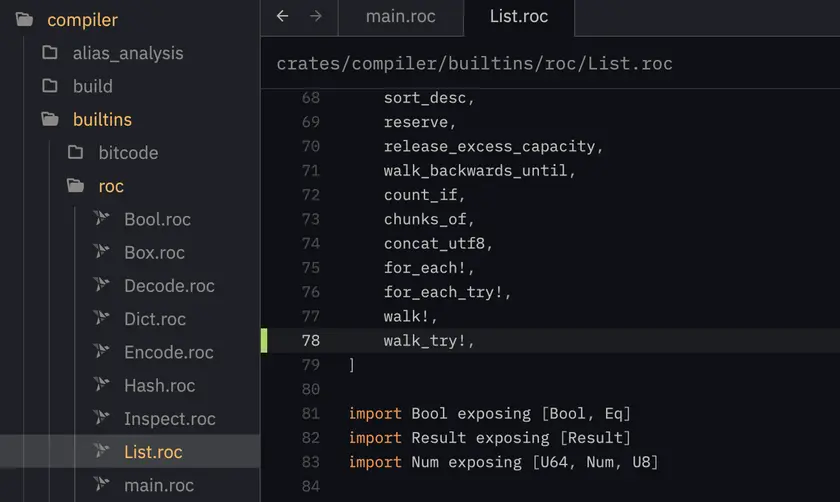840x502 pixels.
Task: Click the folder icon beside alias_analysis
Action: tap(50, 53)
